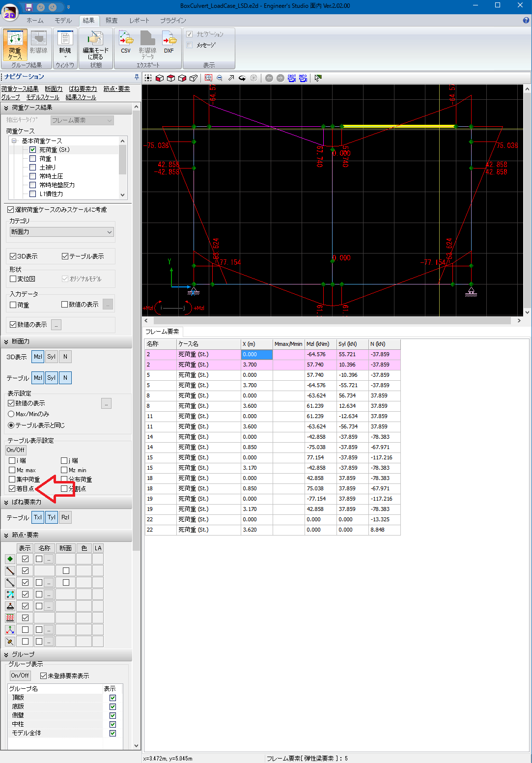
Task: Collapse the 節点・要素 section
Action: (x=6, y=536)
